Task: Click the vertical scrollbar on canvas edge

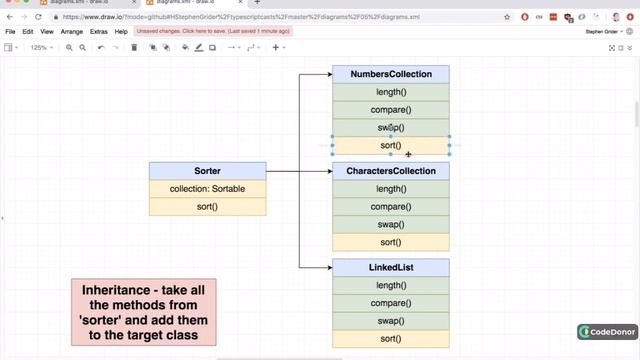Action: [x=637, y=114]
